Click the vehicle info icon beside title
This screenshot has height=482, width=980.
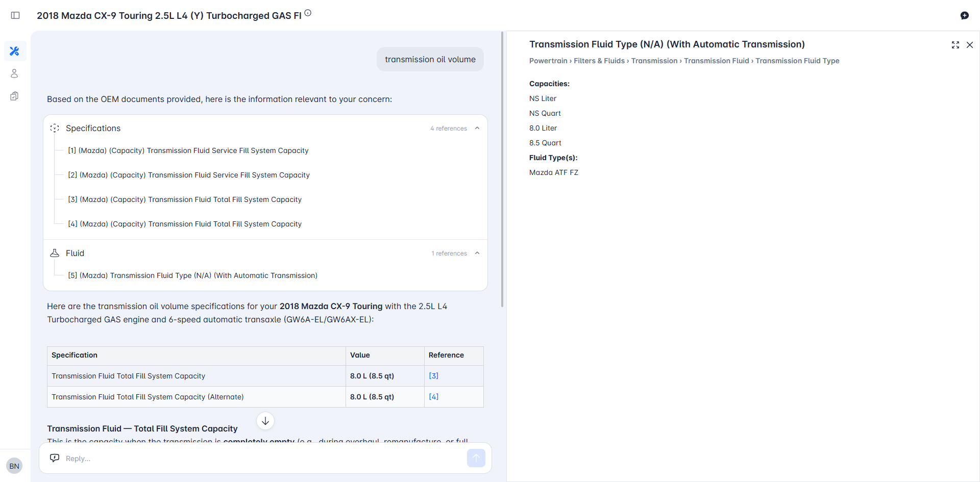coord(308,13)
